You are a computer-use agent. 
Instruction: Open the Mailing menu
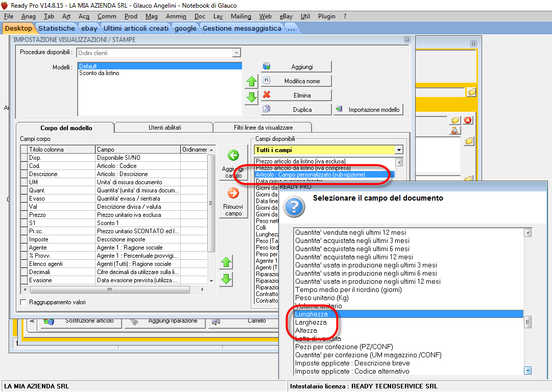(x=241, y=16)
